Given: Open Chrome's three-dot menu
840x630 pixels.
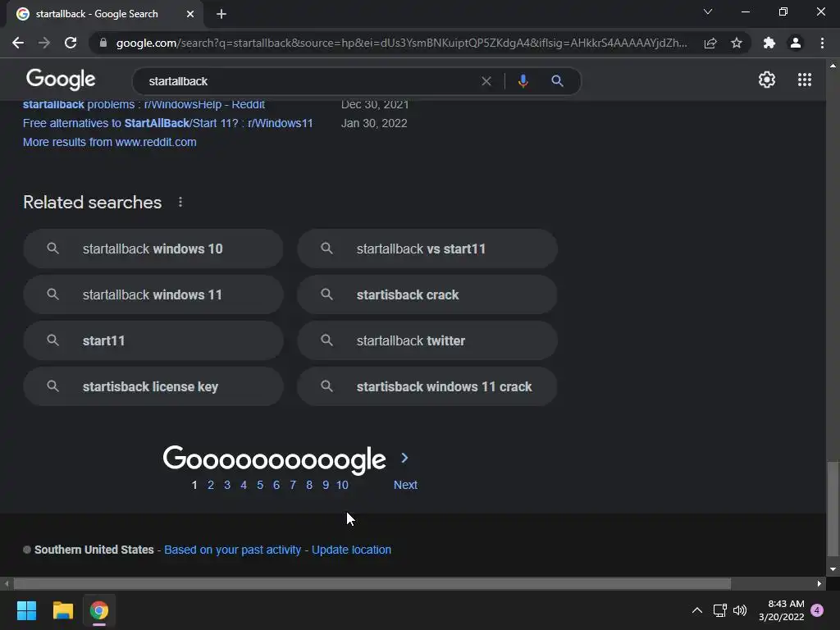Looking at the screenshot, I should [x=822, y=43].
